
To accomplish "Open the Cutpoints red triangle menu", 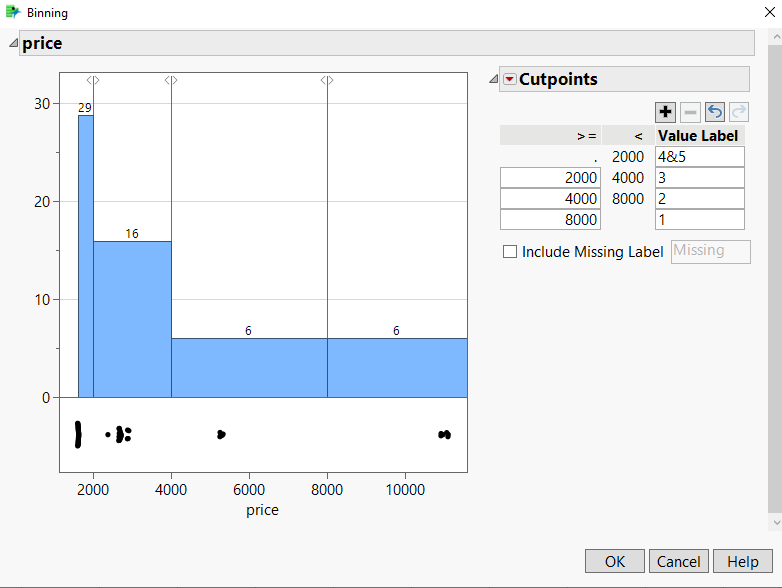I will pos(510,80).
